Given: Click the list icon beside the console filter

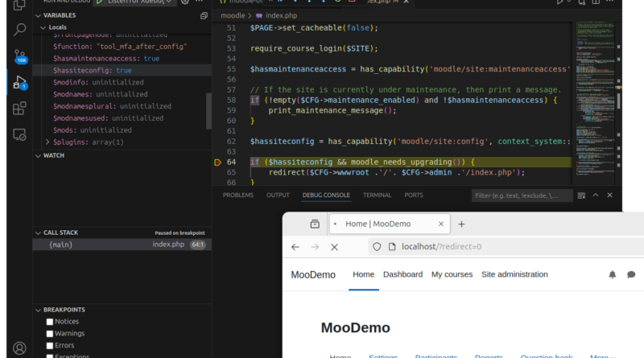Looking at the screenshot, I should 581,195.
